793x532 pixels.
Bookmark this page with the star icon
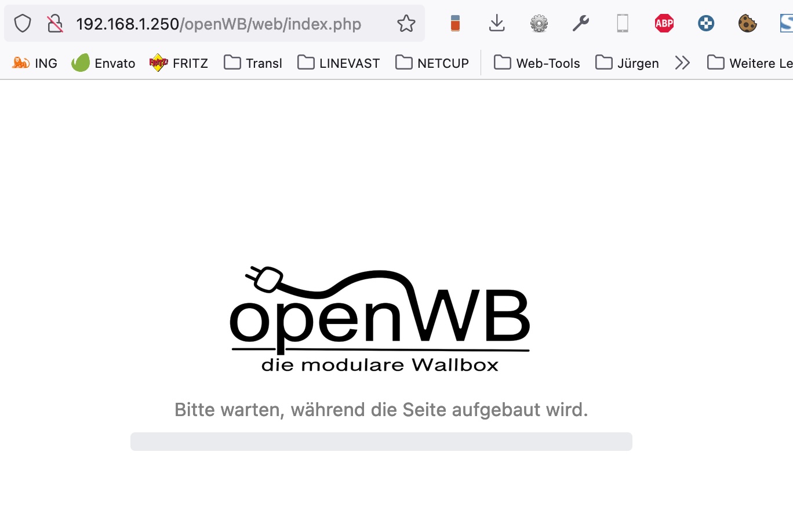(406, 24)
